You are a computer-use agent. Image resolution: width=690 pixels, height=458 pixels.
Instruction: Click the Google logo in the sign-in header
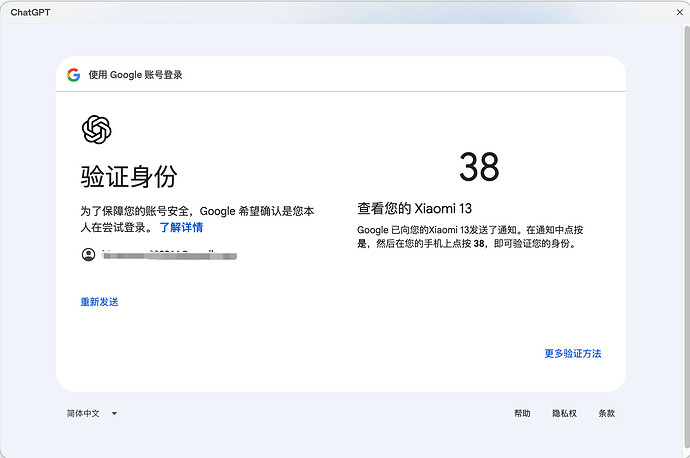pyautogui.click(x=73, y=75)
